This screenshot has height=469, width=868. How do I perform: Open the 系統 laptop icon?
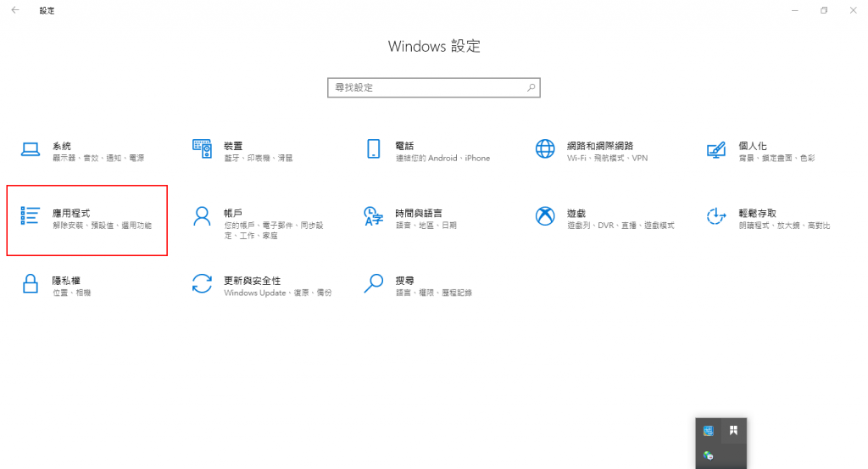coord(31,149)
